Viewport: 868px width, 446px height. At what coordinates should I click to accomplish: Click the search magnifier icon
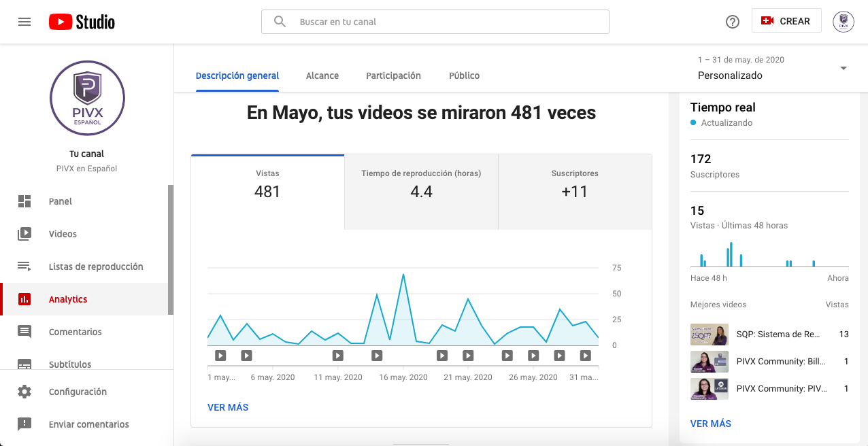[x=280, y=22]
